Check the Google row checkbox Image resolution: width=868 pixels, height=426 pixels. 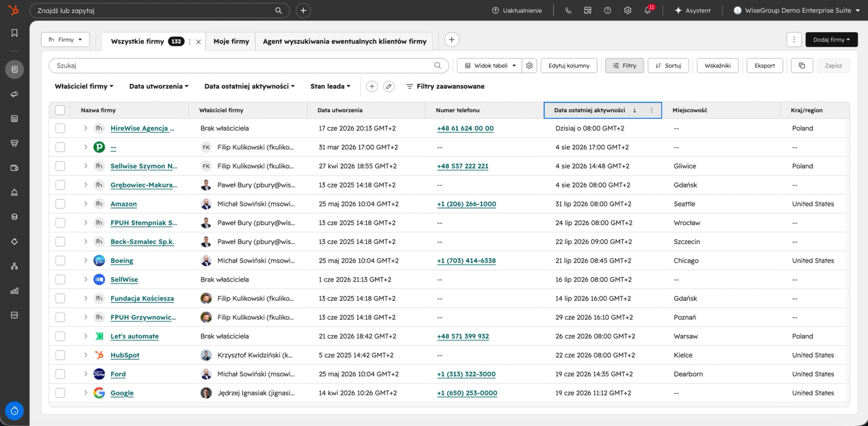coord(60,393)
